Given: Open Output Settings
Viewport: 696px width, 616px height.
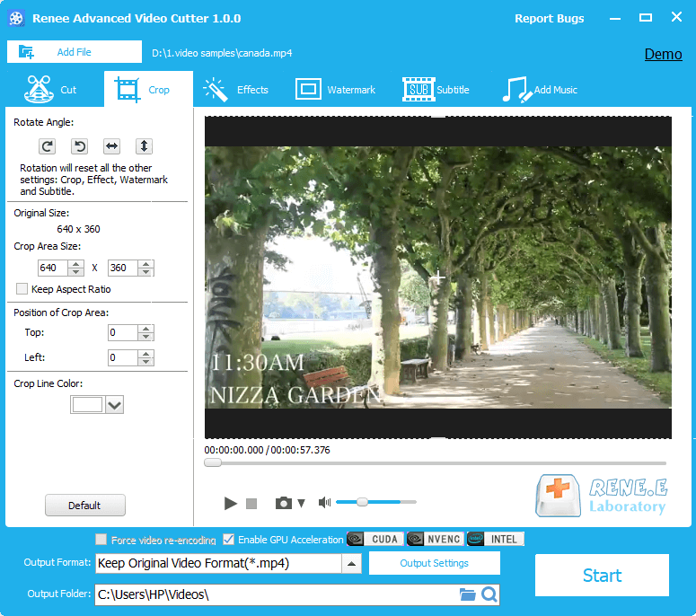Looking at the screenshot, I should pos(434,563).
